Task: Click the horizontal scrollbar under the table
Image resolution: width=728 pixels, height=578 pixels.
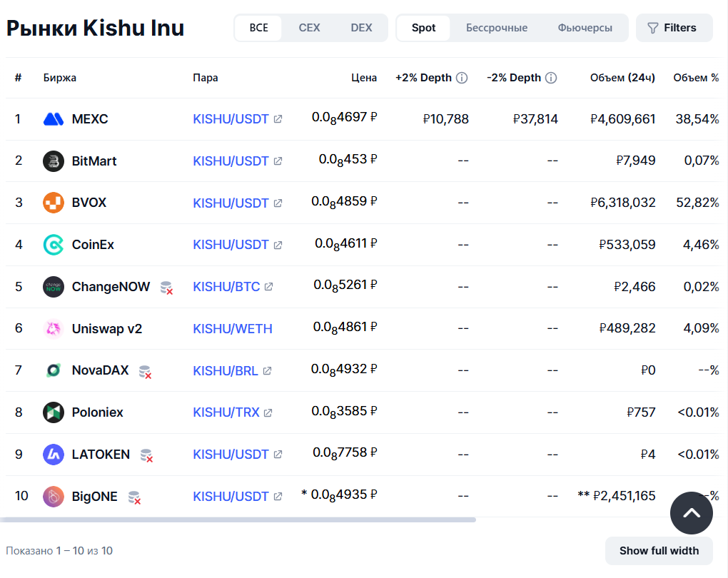Action: [238, 519]
